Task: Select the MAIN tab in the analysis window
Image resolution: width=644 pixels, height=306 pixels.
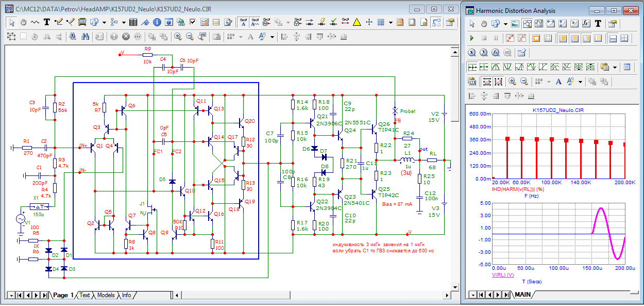Action: tap(522, 295)
